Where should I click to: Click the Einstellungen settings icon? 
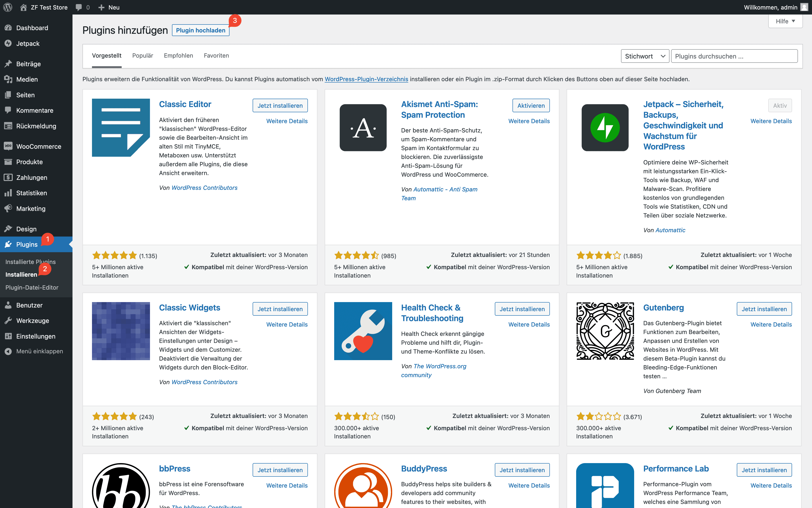[8, 336]
